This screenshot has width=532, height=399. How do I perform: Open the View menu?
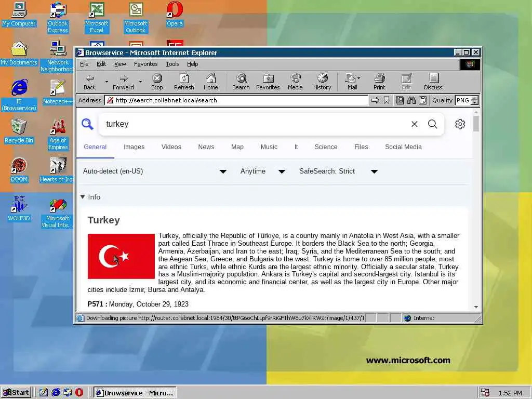120,64
